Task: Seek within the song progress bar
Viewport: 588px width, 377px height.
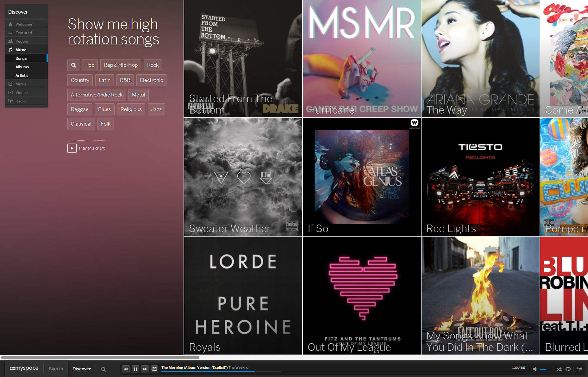Action: point(343,371)
